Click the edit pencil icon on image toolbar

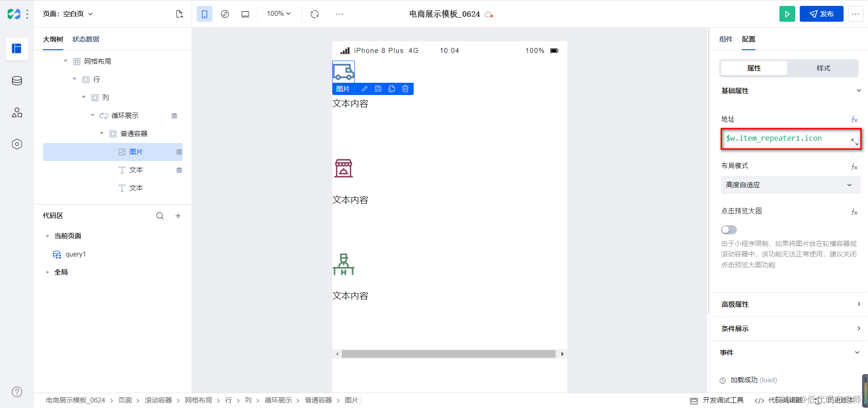pyautogui.click(x=364, y=89)
